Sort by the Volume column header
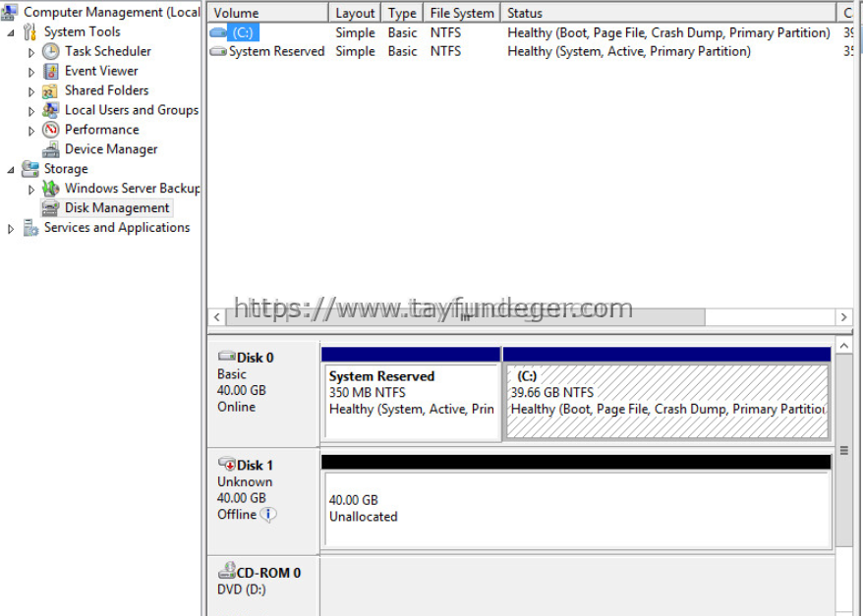 pyautogui.click(x=268, y=13)
